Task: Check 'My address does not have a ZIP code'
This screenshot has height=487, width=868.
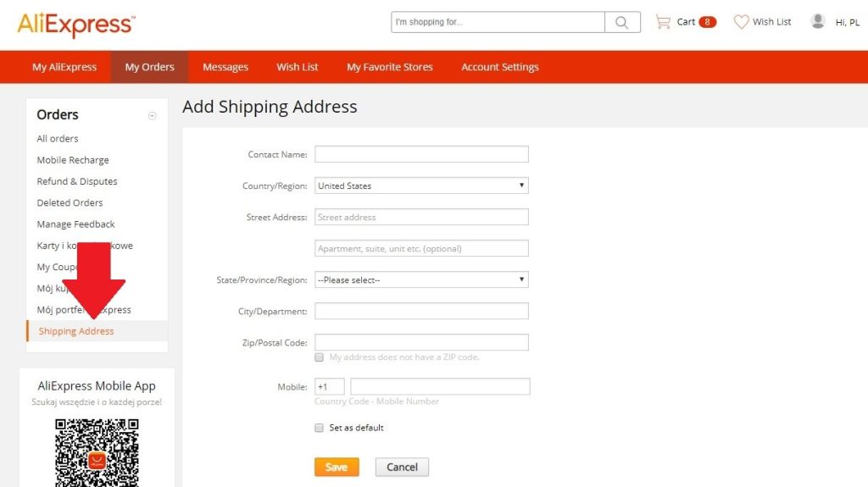Action: tap(319, 357)
